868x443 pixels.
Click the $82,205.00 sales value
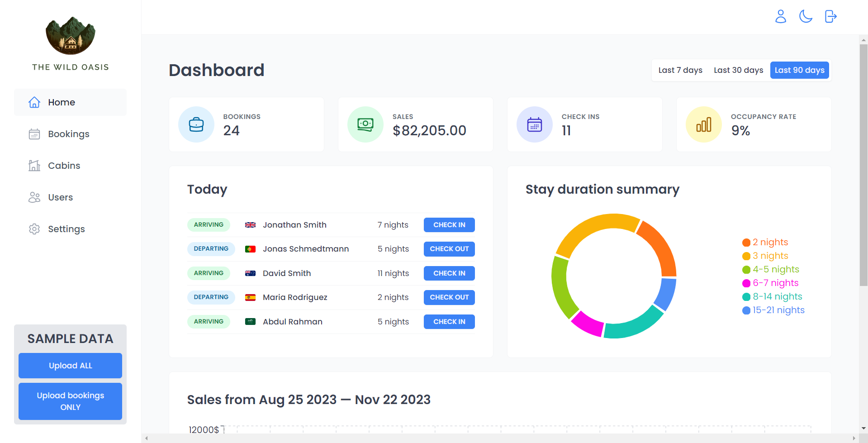tap(429, 131)
